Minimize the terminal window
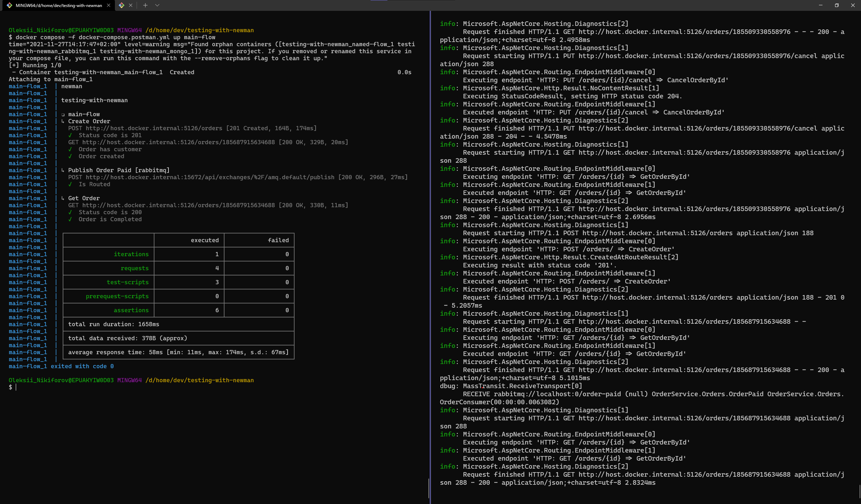 tap(821, 5)
